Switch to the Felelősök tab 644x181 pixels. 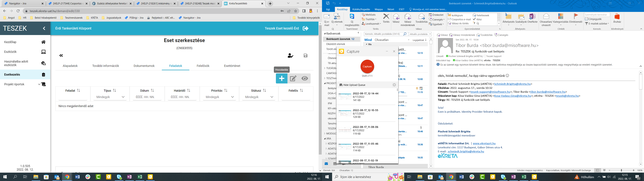(x=203, y=66)
